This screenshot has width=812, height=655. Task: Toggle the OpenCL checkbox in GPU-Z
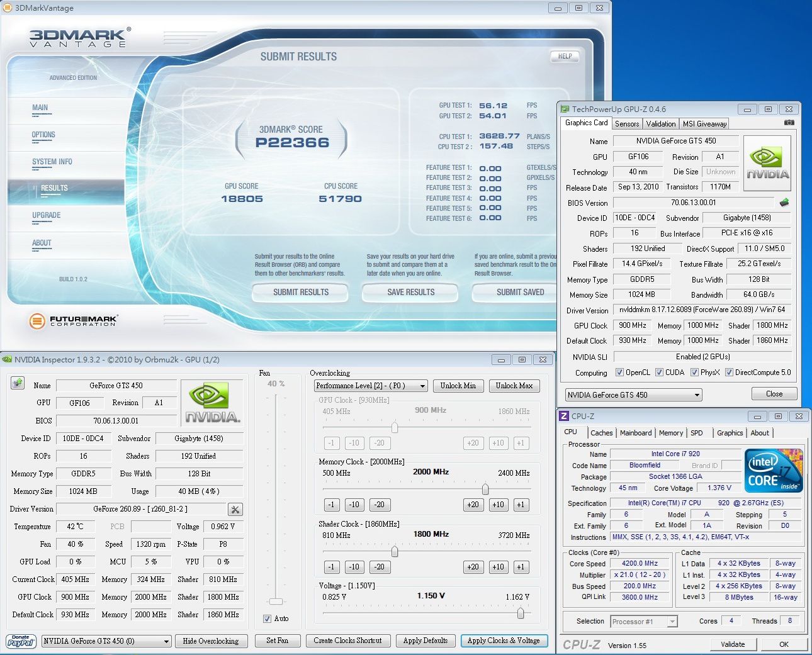(619, 372)
